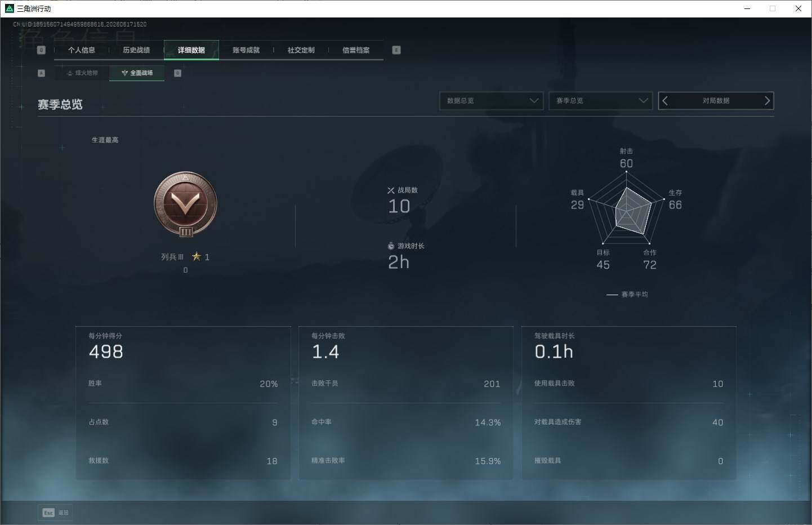The width and height of the screenshot is (812, 525).
Task: Click the 合作 72 radar label
Action: (650, 259)
